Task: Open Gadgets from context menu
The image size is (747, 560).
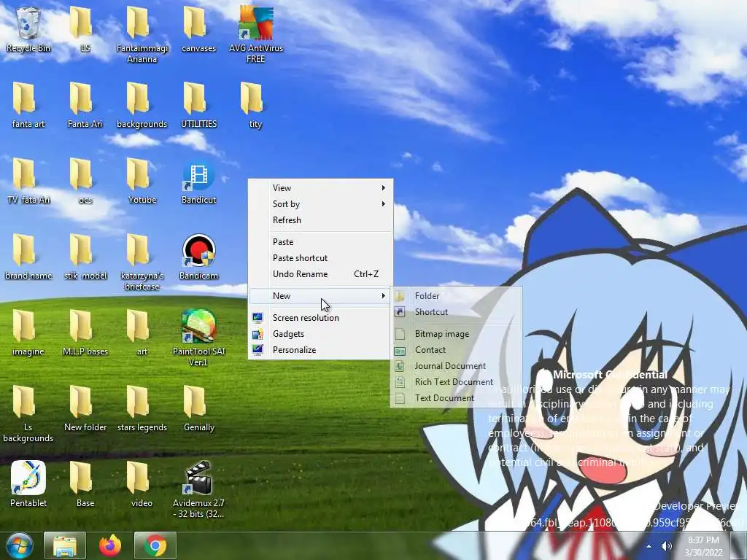Action: [x=320, y=334]
